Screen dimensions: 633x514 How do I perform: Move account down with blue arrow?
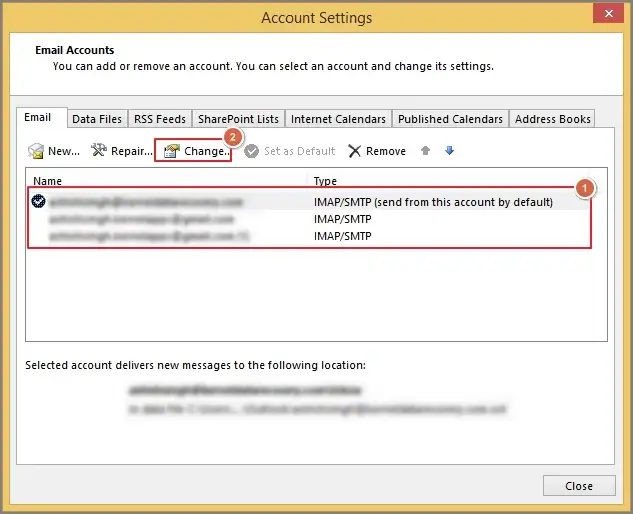coord(449,151)
